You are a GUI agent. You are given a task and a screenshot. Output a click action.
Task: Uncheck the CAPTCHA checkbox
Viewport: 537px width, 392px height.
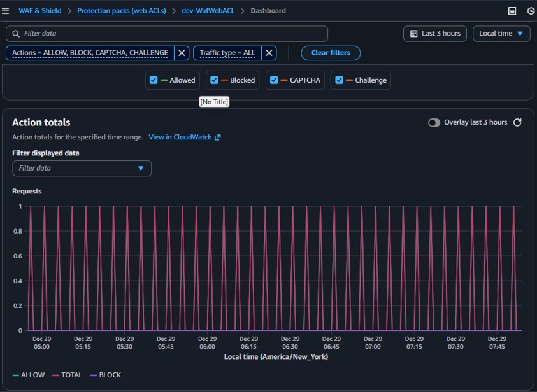(x=274, y=80)
